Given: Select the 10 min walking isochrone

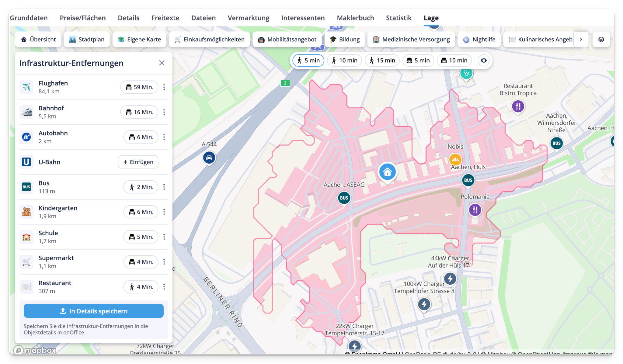Looking at the screenshot, I should (344, 61).
